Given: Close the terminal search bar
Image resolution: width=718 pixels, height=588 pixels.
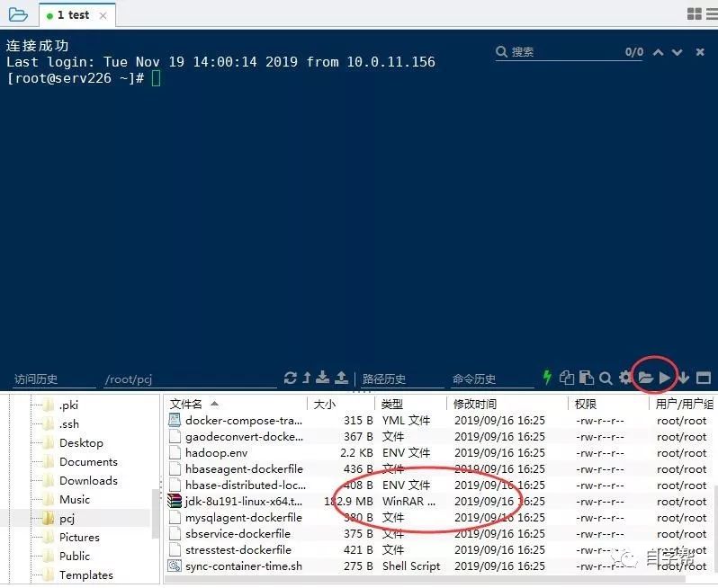Looking at the screenshot, I should tap(700, 52).
